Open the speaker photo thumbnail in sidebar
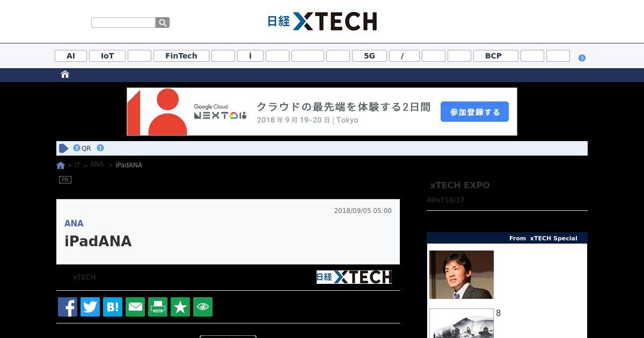This screenshot has height=338, width=644. 462,275
